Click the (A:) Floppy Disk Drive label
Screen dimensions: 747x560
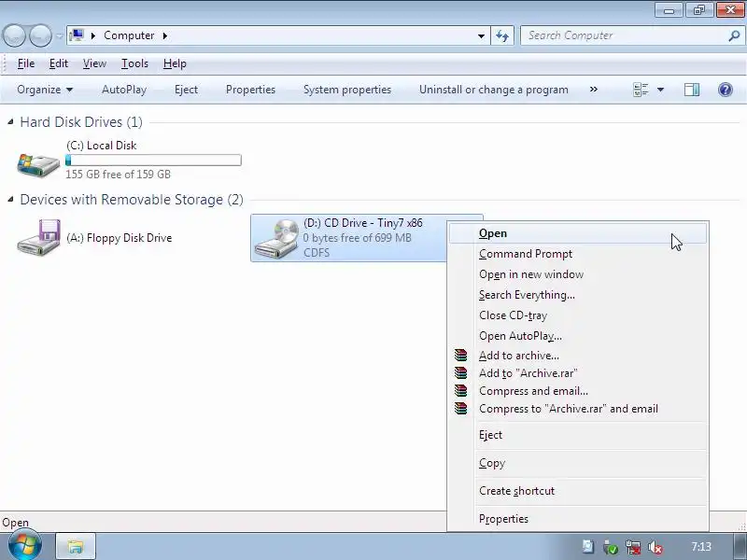(x=120, y=238)
